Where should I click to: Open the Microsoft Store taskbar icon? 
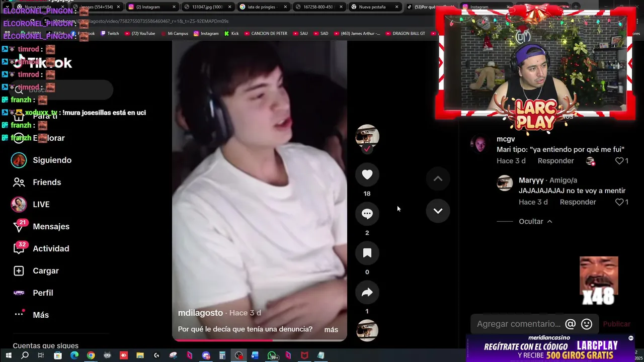point(58,355)
